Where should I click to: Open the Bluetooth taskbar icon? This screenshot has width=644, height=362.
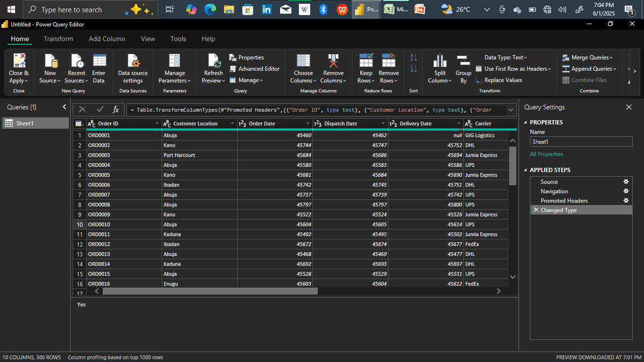[324, 10]
